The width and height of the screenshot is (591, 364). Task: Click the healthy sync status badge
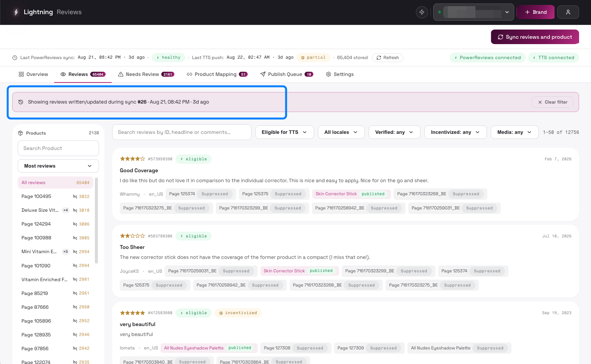coord(168,58)
